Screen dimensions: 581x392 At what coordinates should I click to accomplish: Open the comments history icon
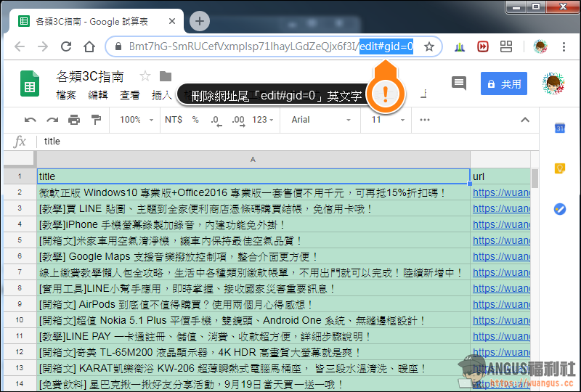[459, 83]
